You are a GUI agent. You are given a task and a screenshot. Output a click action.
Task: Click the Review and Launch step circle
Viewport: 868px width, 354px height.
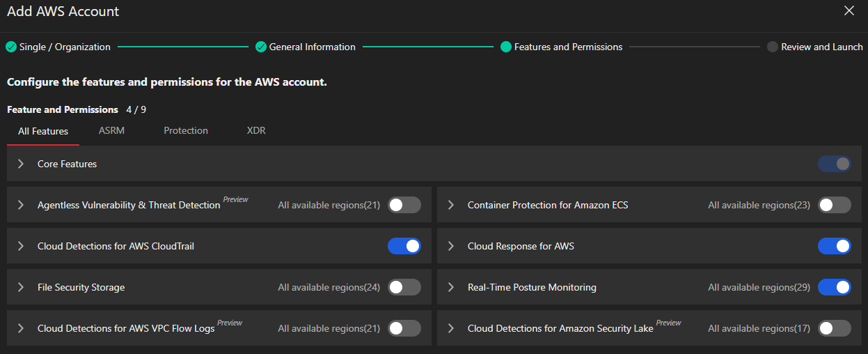click(772, 47)
